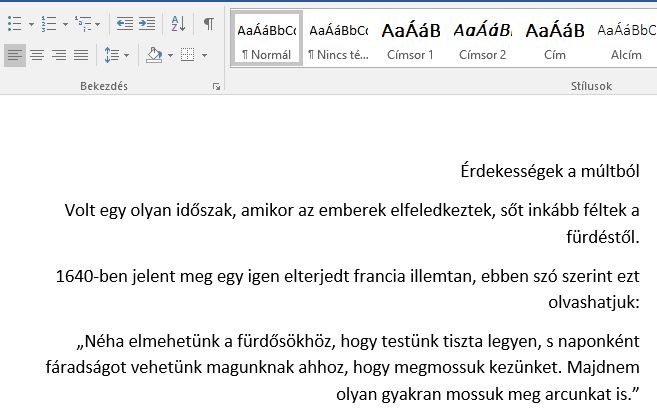Toggle align left formatting
The image size is (657, 412).
point(14,54)
